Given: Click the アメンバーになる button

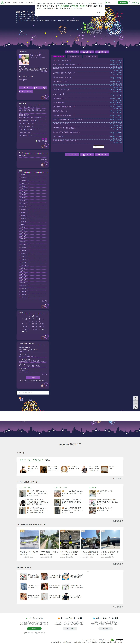Looking at the screenshot, I should tap(40, 88).
